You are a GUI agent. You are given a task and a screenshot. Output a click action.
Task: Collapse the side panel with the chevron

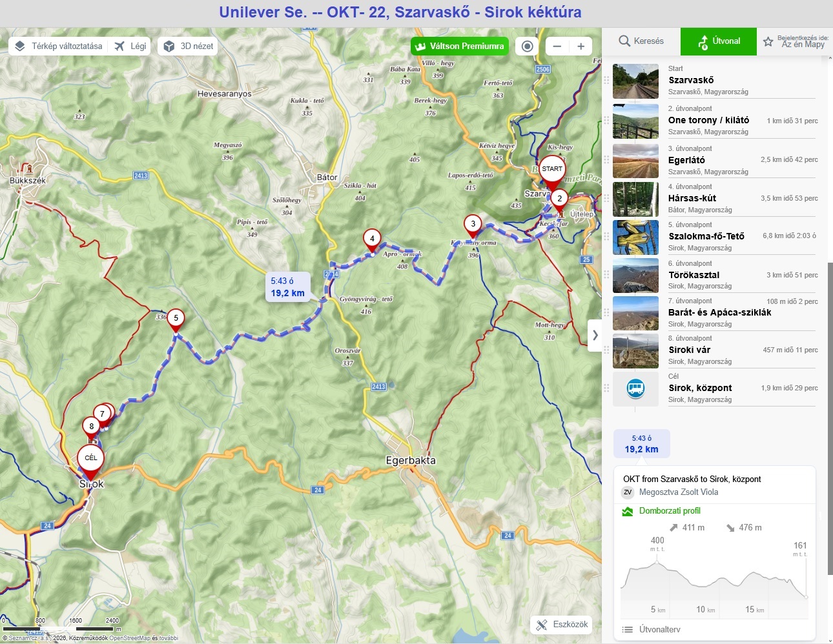pyautogui.click(x=595, y=336)
